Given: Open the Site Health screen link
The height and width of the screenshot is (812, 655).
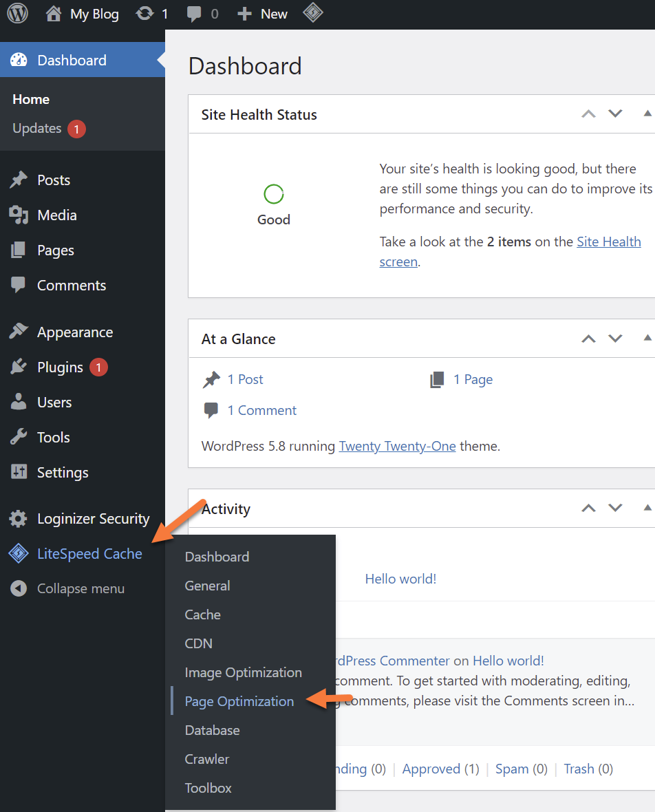Looking at the screenshot, I should [x=608, y=242].
